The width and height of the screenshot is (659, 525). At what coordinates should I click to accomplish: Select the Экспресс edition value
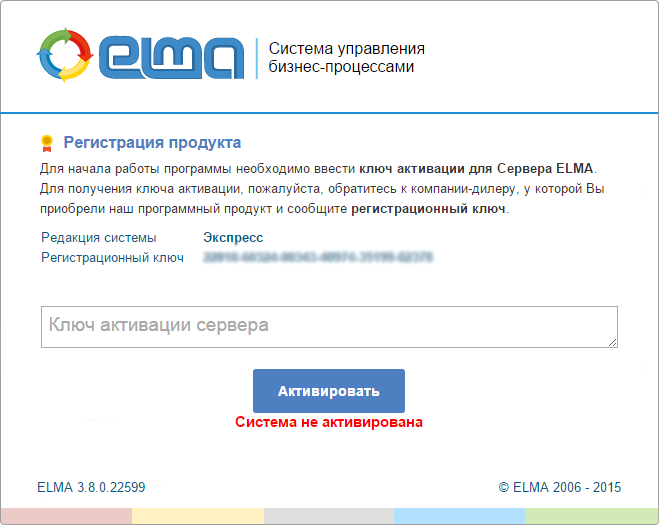click(233, 237)
